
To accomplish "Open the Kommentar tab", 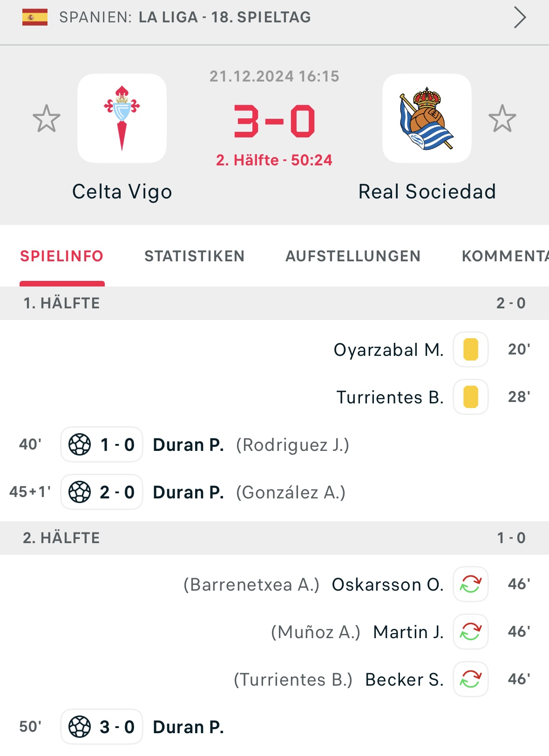I will click(x=505, y=256).
